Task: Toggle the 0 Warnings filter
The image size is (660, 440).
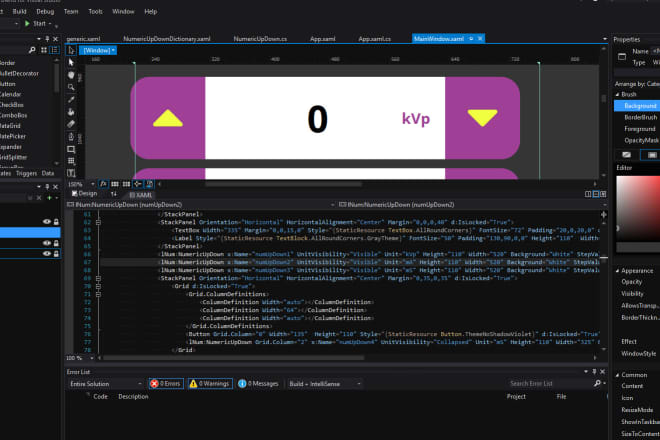Action: pyautogui.click(x=210, y=384)
